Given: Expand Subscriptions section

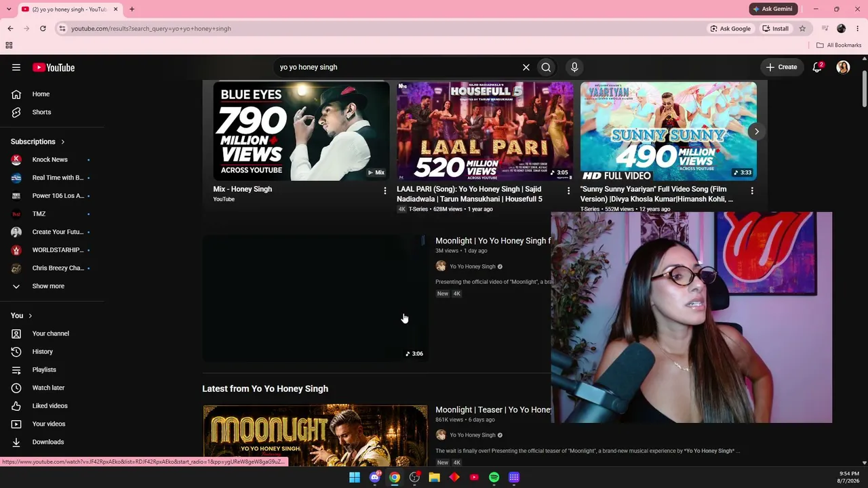Looking at the screenshot, I should pyautogui.click(x=38, y=142).
